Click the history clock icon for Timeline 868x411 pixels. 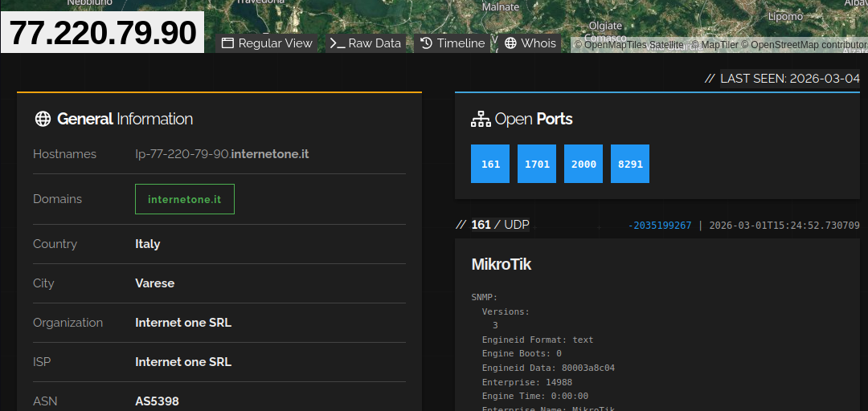pos(426,43)
